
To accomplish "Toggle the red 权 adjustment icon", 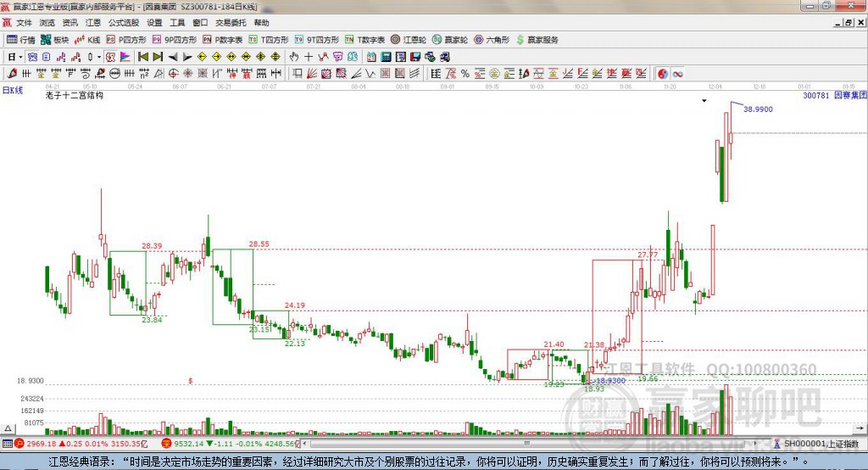I will tap(110, 57).
